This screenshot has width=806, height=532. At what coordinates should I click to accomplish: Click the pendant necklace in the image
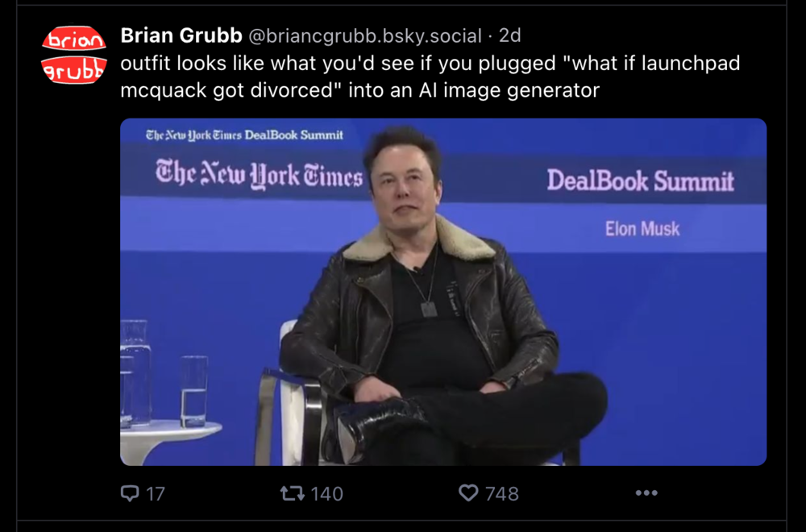coord(429,309)
